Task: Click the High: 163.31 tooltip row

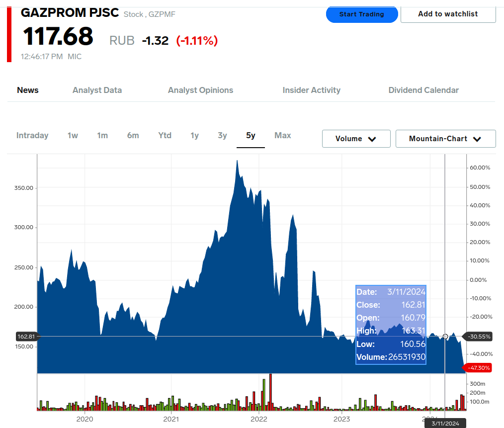Action: point(391,331)
